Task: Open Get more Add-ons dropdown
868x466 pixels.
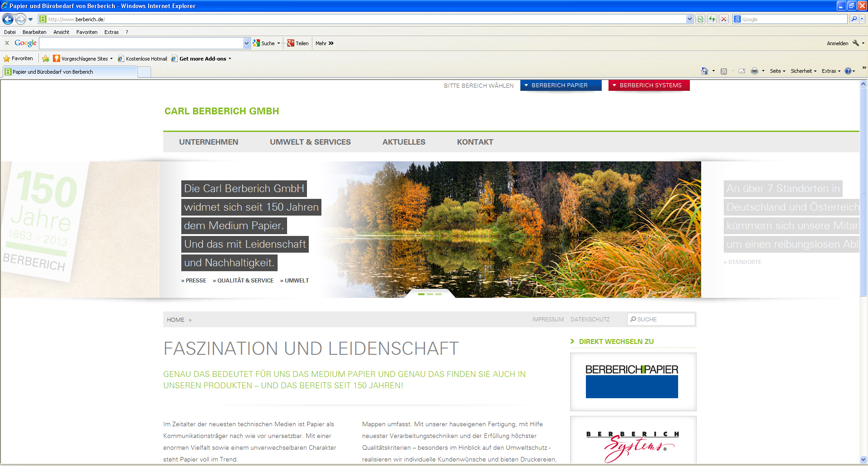Action: click(201, 58)
